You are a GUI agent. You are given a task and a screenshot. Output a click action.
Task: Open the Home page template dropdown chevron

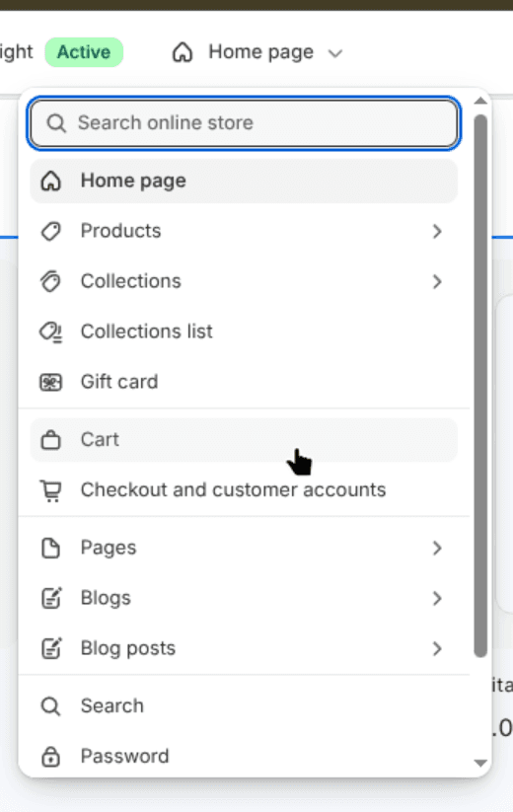click(x=335, y=53)
